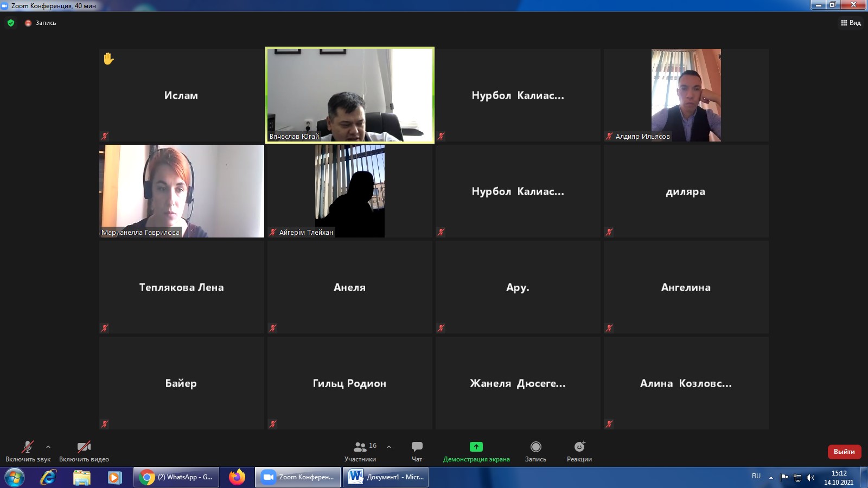
Task: Select Байер participant name
Action: click(x=181, y=383)
